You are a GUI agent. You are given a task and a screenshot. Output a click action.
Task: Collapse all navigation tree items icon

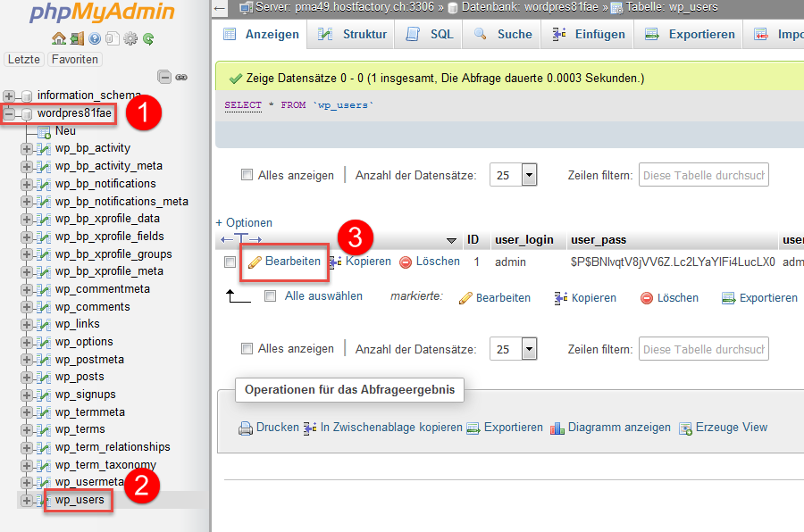164,77
